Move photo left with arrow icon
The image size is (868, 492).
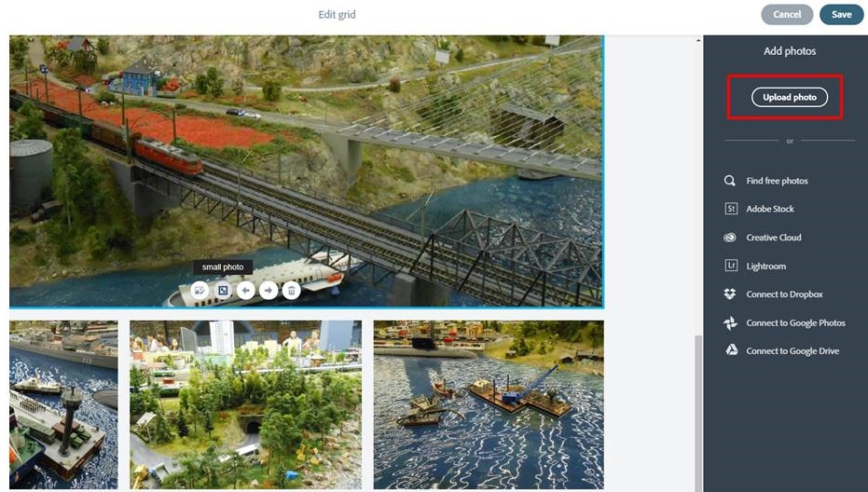[246, 290]
